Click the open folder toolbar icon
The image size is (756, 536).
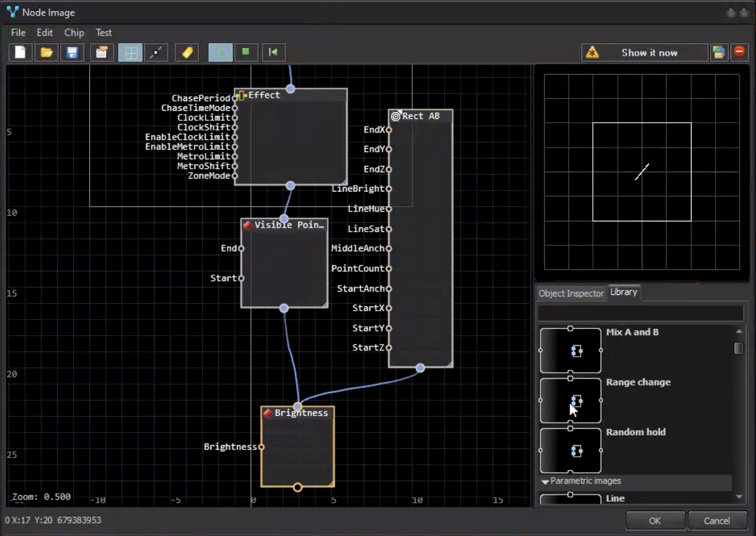click(47, 52)
